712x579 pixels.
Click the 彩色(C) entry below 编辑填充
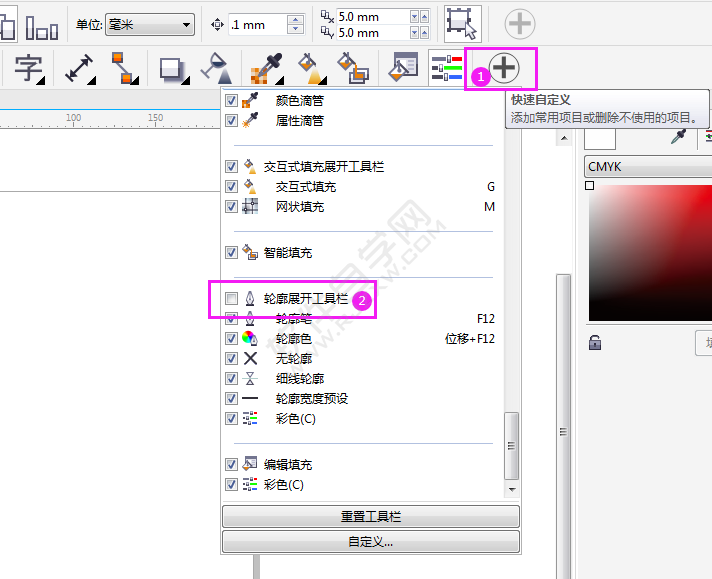(x=361, y=485)
